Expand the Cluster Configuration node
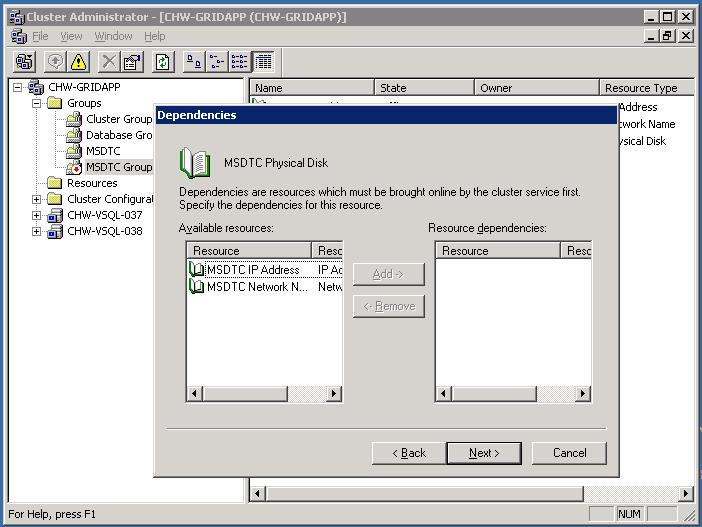Image resolution: width=702 pixels, height=527 pixels. [x=37, y=199]
